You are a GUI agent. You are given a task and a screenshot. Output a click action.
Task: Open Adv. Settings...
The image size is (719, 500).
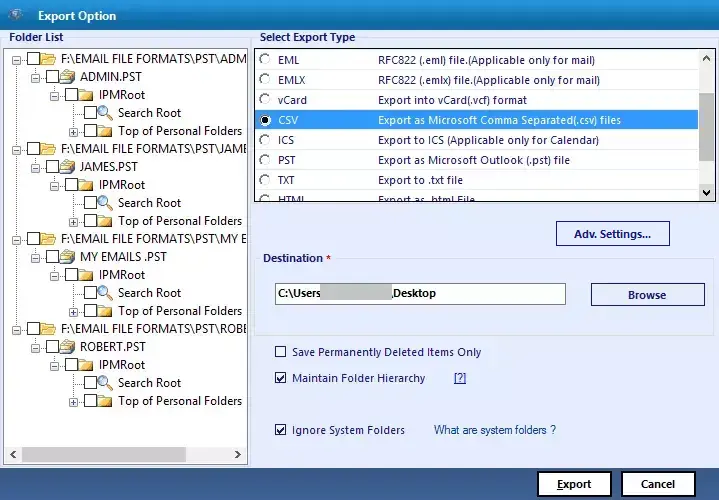click(x=613, y=234)
